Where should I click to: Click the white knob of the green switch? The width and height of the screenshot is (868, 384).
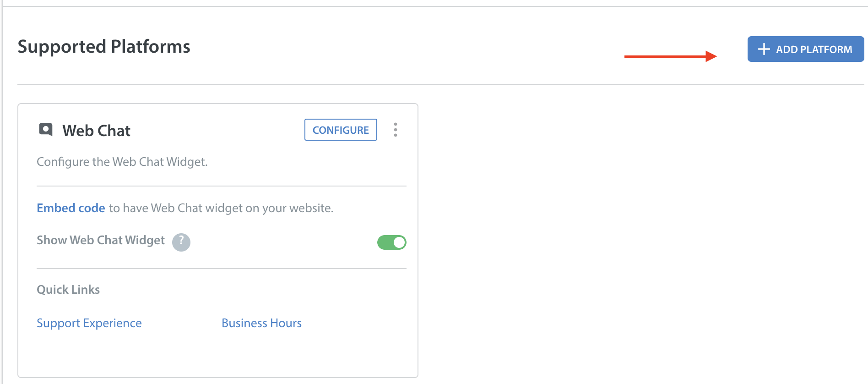[x=399, y=242]
